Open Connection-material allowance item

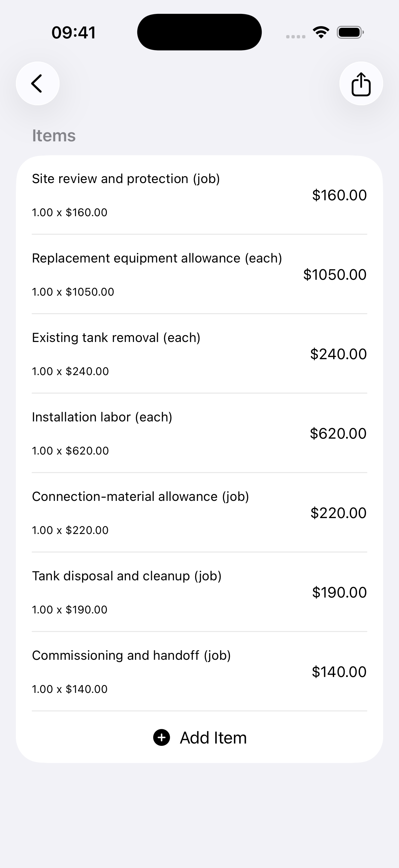[x=199, y=513]
